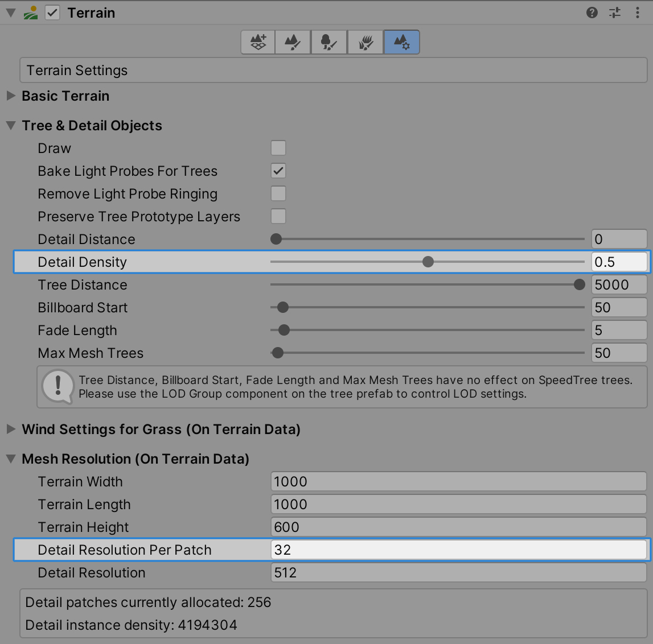Open the Terrain component three-dot menu
653x644 pixels.
[x=637, y=13]
